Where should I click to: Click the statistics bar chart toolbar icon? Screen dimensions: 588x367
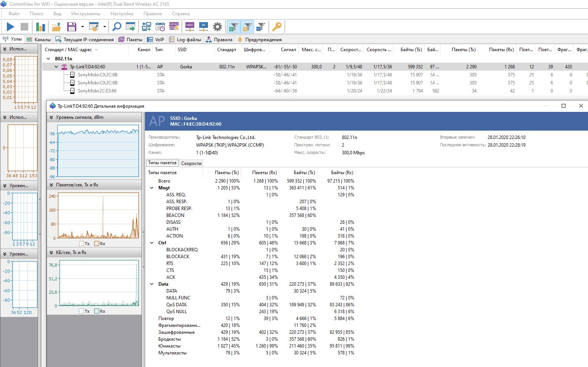(x=40, y=27)
